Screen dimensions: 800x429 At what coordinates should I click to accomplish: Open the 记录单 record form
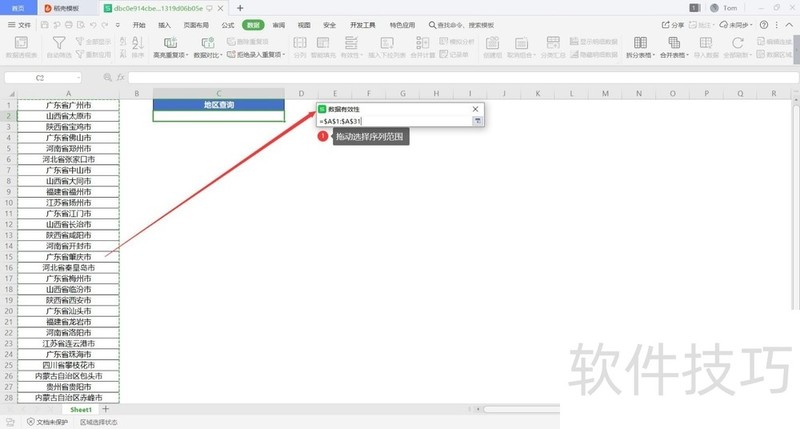point(454,54)
